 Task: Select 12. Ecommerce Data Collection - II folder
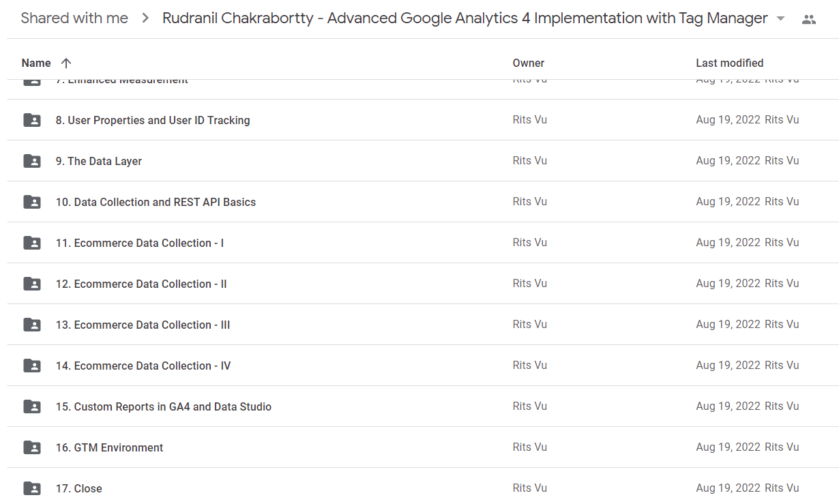tap(423, 284)
